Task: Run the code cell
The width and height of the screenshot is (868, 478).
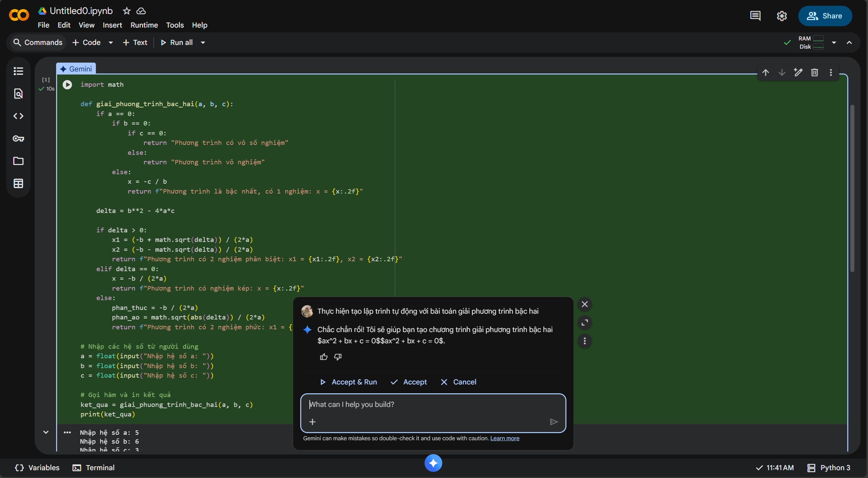Action: 67,85
